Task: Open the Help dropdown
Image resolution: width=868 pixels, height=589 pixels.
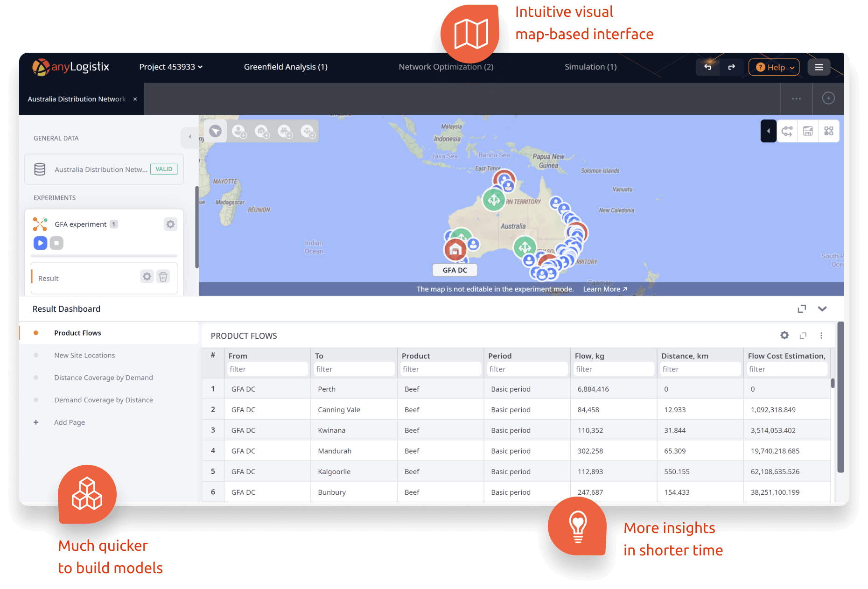Action: pyautogui.click(x=774, y=67)
